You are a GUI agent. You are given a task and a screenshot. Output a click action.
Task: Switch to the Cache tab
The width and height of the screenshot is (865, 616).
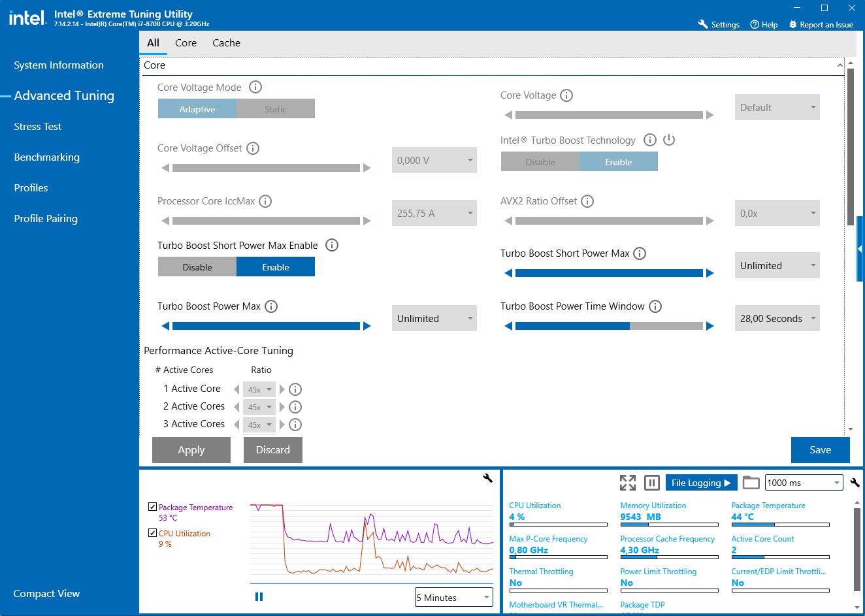pyautogui.click(x=226, y=42)
